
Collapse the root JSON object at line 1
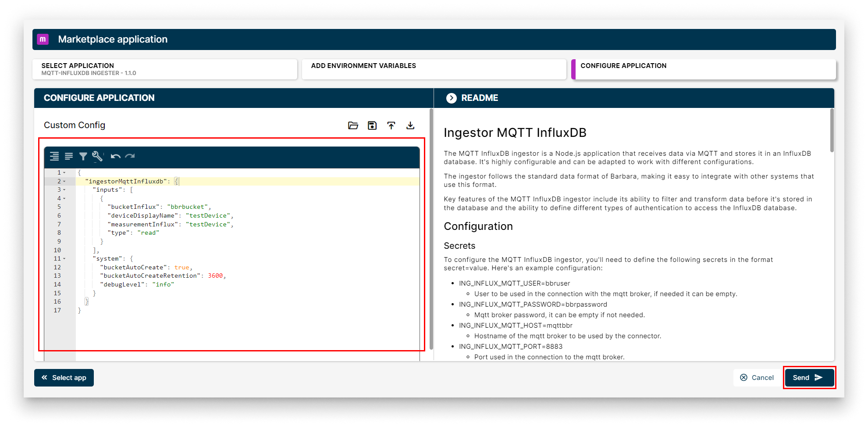click(x=64, y=172)
